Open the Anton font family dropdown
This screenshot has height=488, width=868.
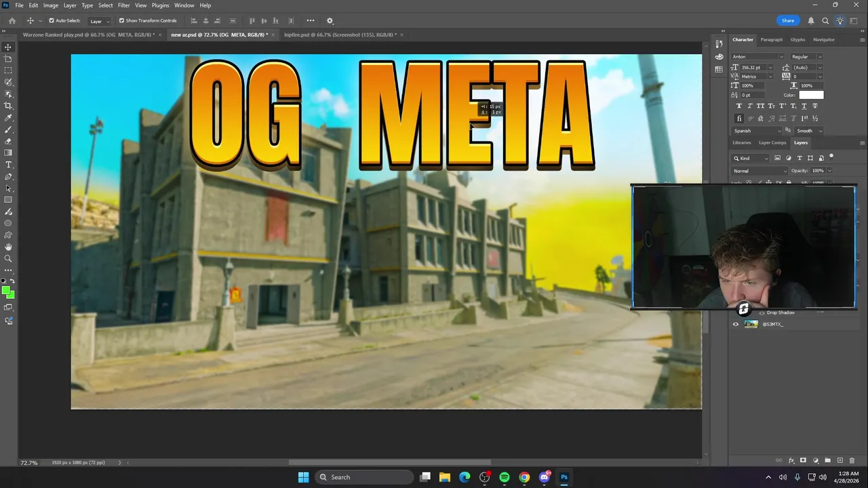pyautogui.click(x=782, y=57)
